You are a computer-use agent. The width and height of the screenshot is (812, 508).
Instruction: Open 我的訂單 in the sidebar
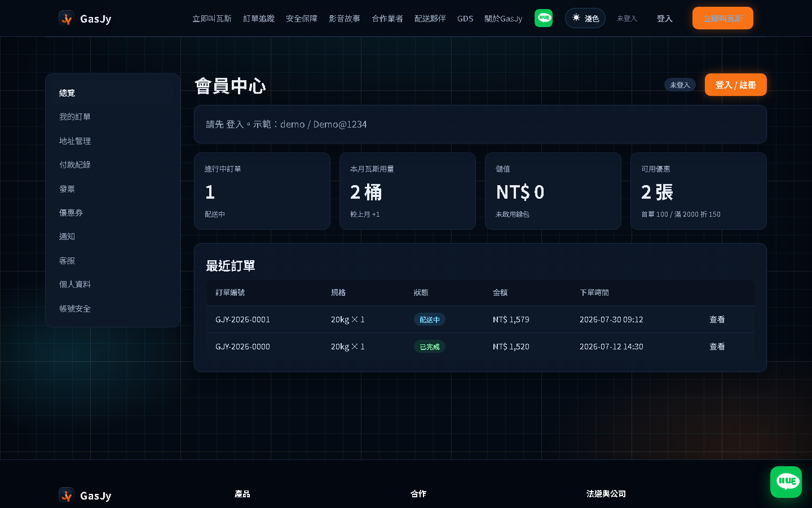coord(113,117)
